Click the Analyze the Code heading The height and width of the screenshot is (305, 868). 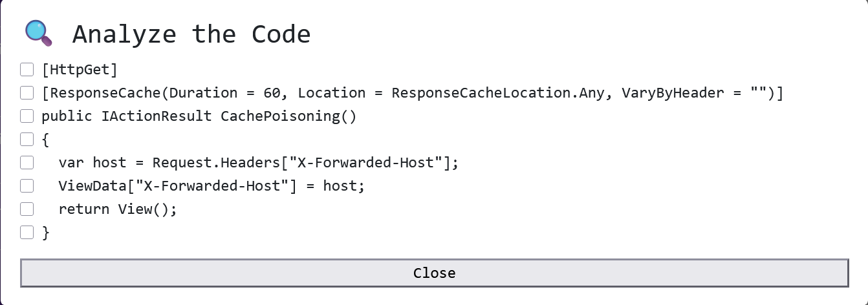pos(191,34)
